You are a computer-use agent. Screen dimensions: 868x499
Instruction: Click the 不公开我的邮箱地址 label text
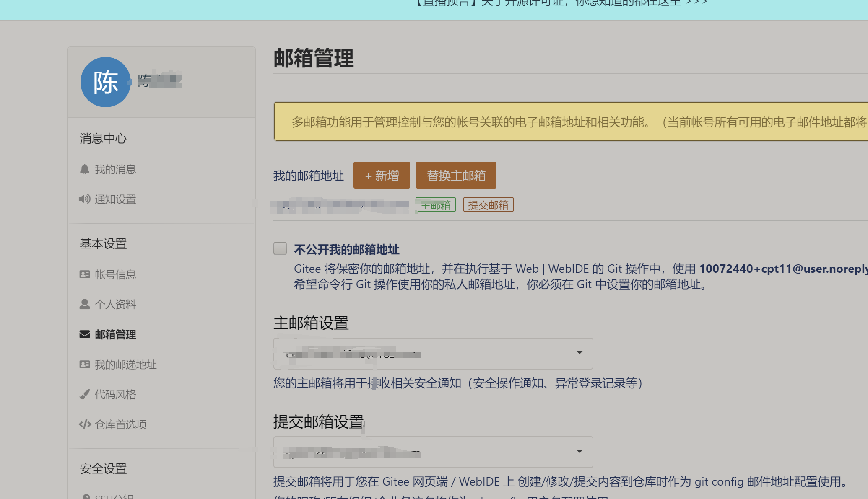pyautogui.click(x=346, y=250)
